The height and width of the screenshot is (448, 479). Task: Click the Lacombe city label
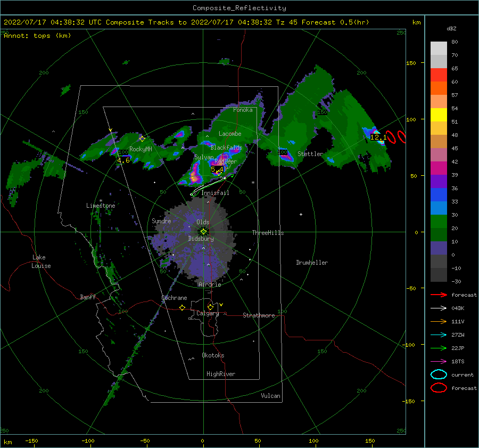point(230,134)
